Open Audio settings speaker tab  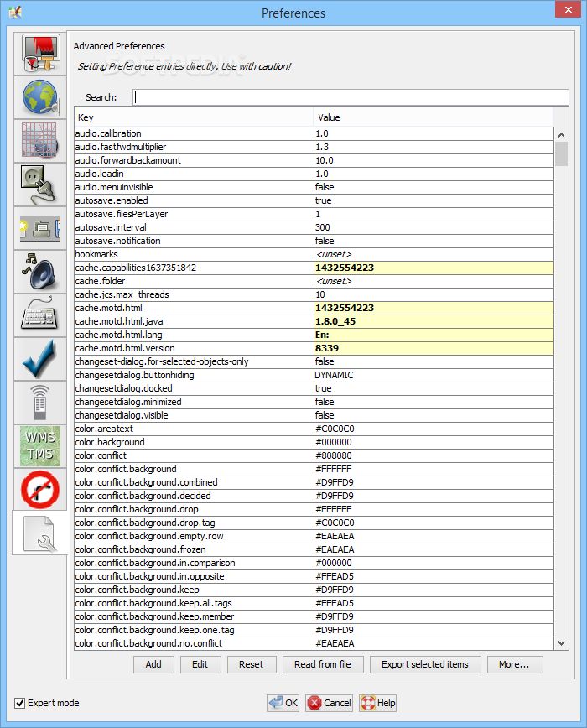click(x=40, y=272)
